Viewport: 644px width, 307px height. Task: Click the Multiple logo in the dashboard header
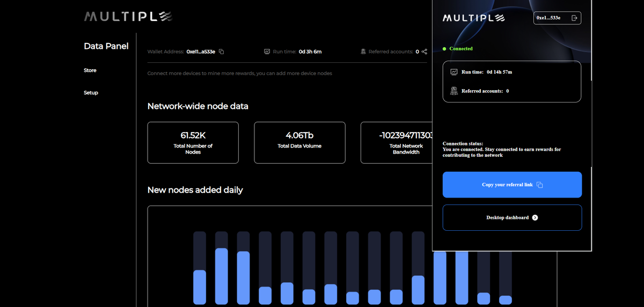128,17
